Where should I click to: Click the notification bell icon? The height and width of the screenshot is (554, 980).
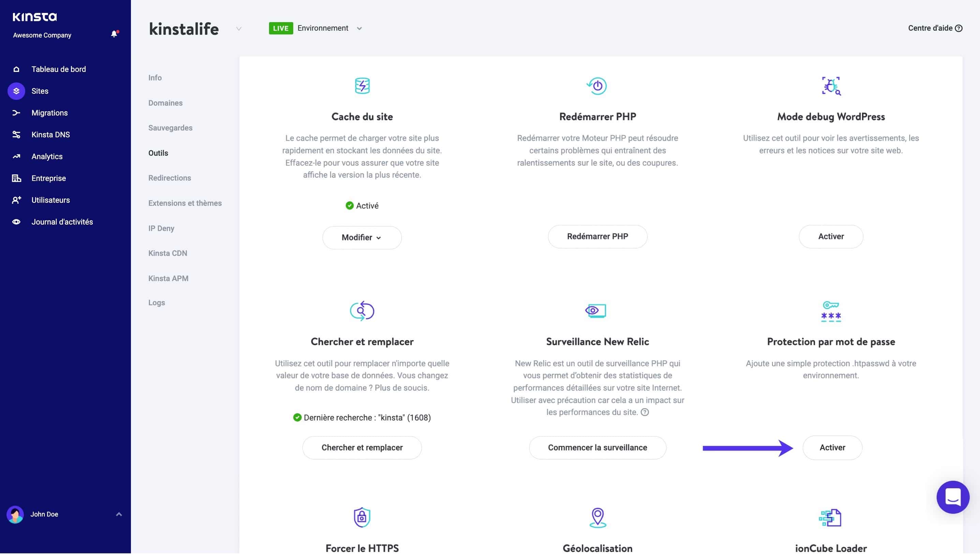[114, 34]
